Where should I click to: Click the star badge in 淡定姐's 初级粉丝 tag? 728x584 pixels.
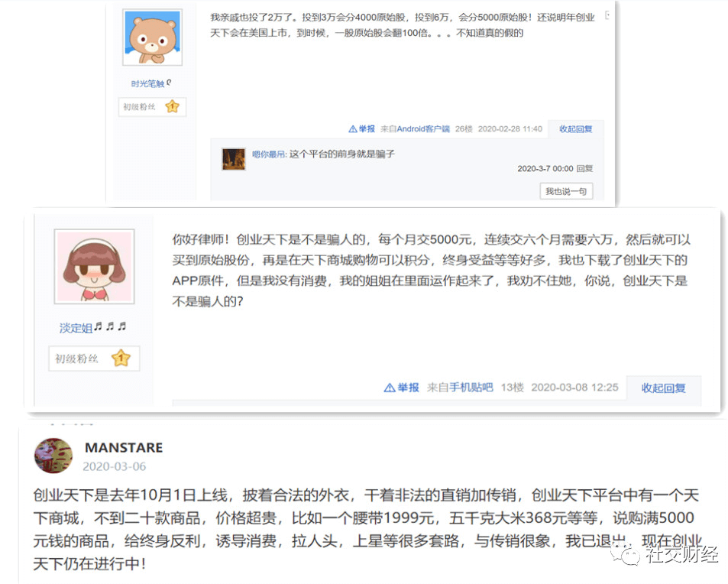(x=121, y=359)
